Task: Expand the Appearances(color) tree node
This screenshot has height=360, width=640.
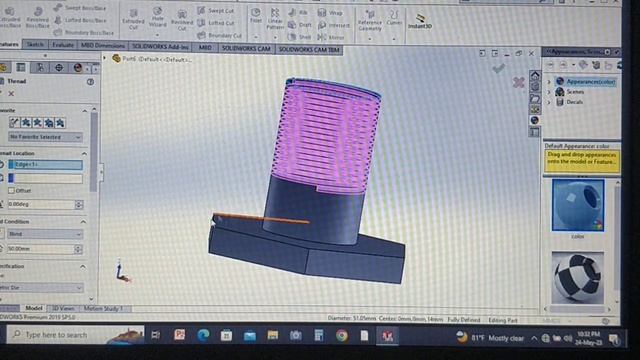Action: [x=549, y=82]
